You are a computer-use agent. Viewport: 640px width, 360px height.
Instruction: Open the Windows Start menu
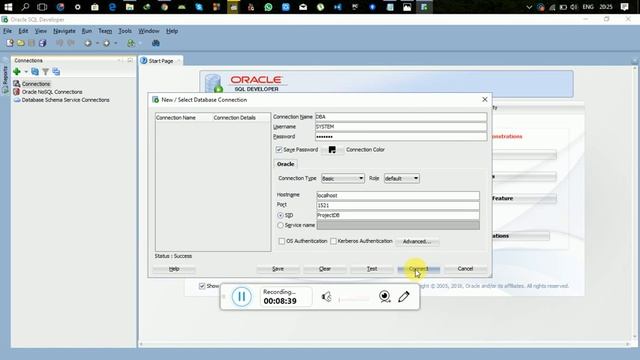pos(8,7)
